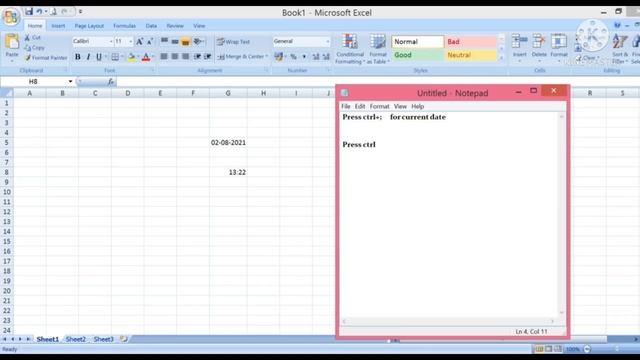Screen dimensions: 640x360
Task: Open the Calibri font name dropdown
Action: [x=111, y=42]
